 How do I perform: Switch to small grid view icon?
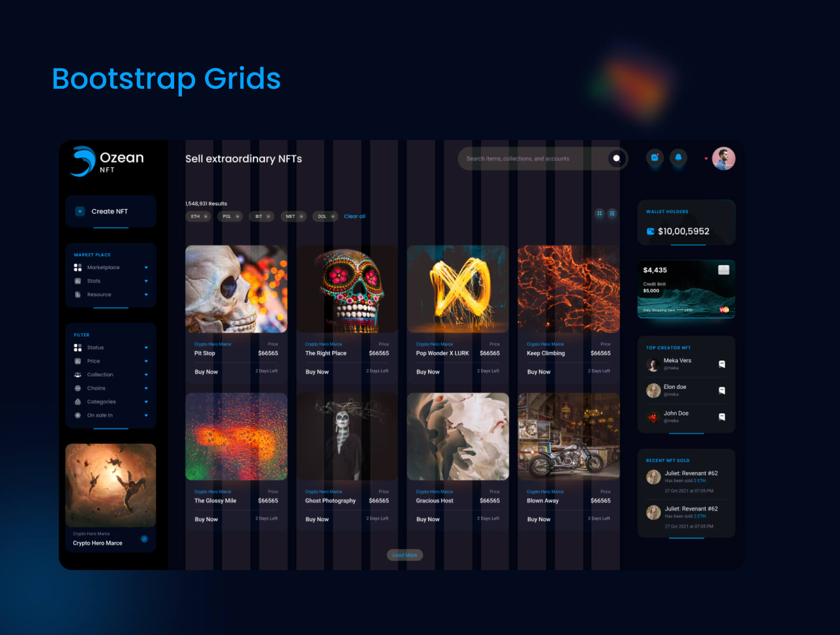pyautogui.click(x=612, y=213)
